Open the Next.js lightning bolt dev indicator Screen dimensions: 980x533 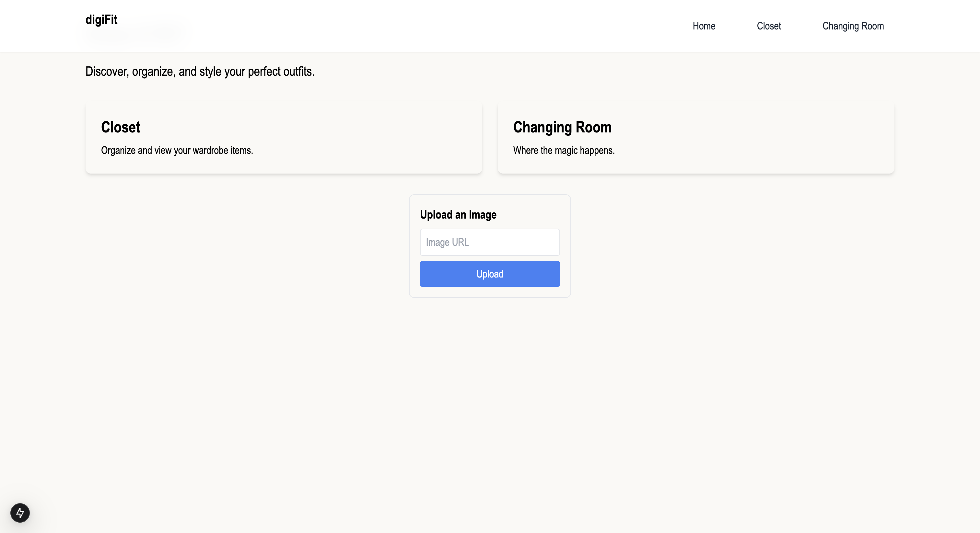coord(20,513)
